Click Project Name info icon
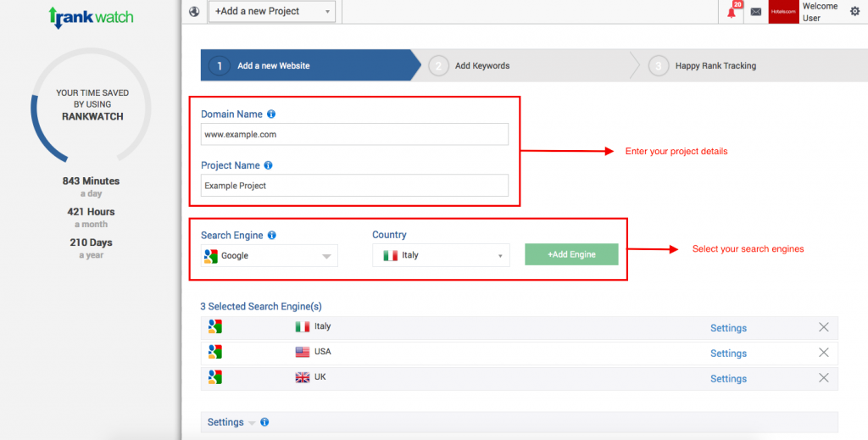Screen dimensions: 868x440 [x=269, y=165]
